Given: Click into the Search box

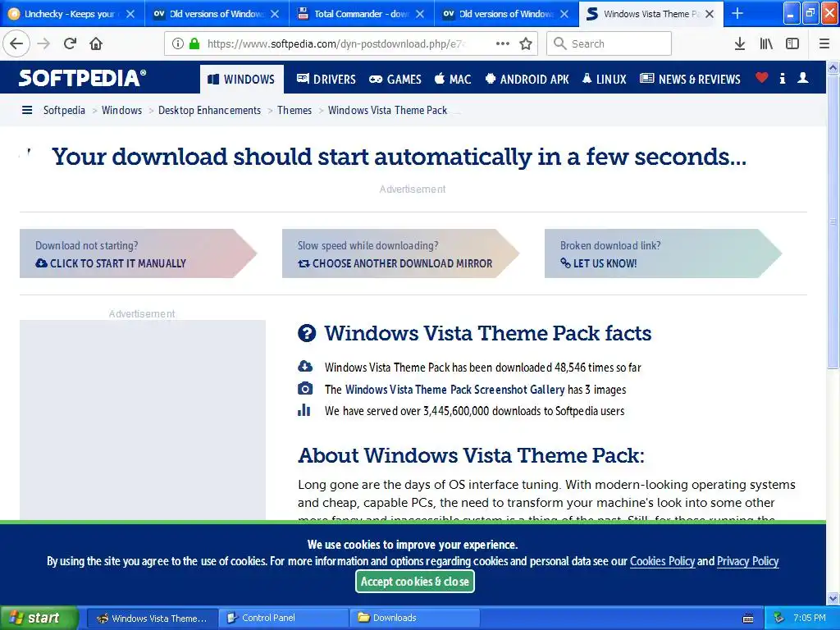Looking at the screenshot, I should point(609,43).
